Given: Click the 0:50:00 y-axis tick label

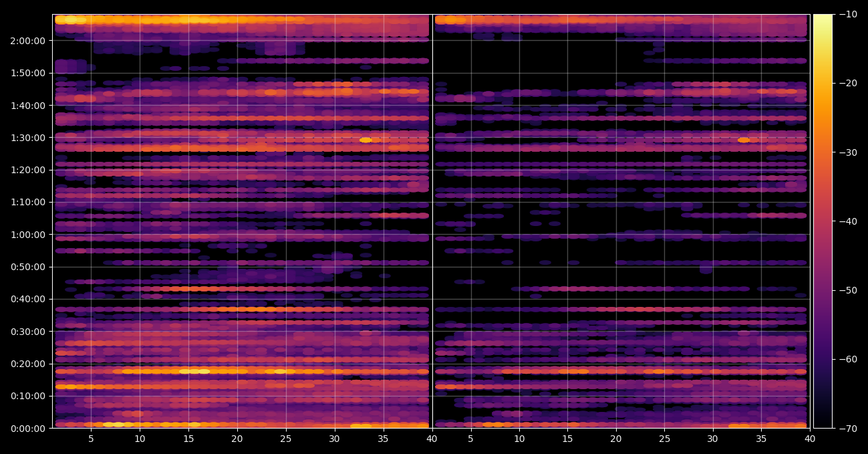Looking at the screenshot, I should [x=28, y=267].
